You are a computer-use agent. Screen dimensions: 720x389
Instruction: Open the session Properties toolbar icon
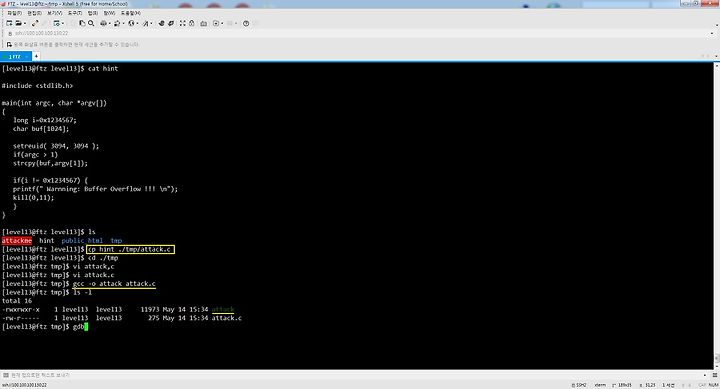[x=56, y=23]
